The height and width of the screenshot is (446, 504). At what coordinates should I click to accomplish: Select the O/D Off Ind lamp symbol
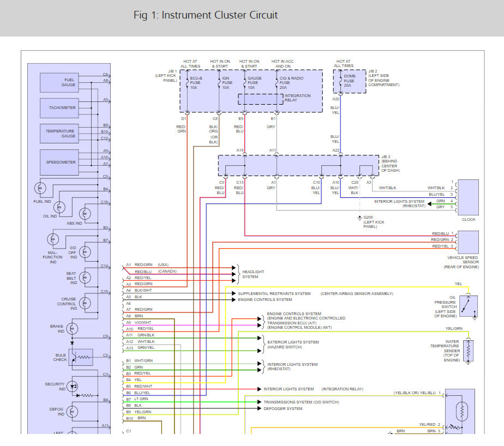pyautogui.click(x=86, y=252)
